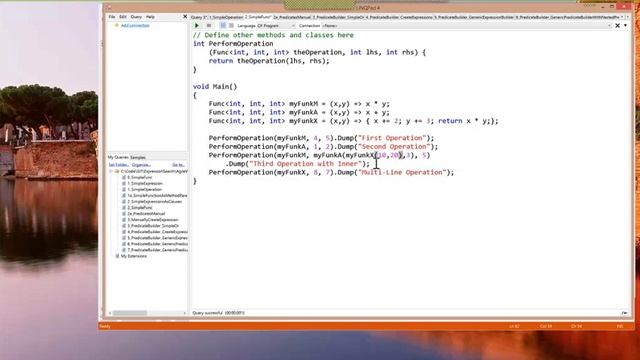Open the Query menu

click(x=136, y=17)
